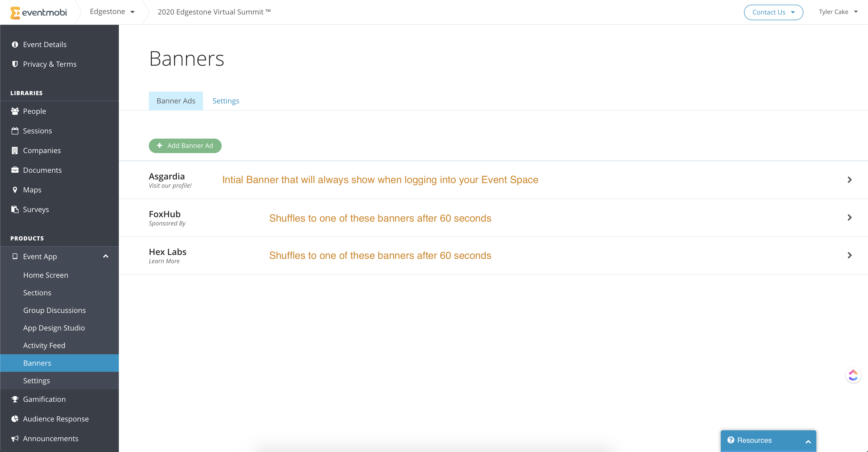The width and height of the screenshot is (868, 452).
Task: Click the Companies building icon
Action: tap(15, 150)
